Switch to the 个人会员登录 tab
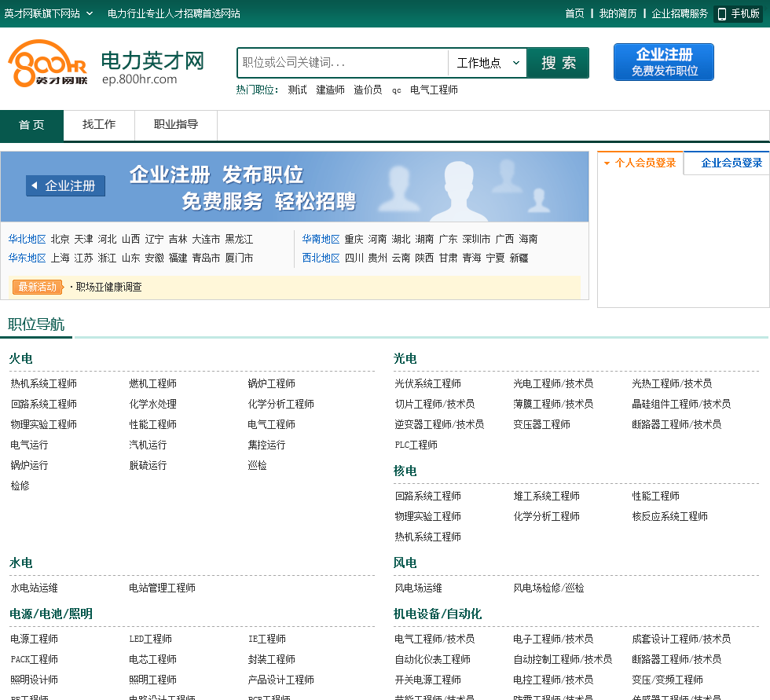The image size is (770, 700). click(640, 163)
